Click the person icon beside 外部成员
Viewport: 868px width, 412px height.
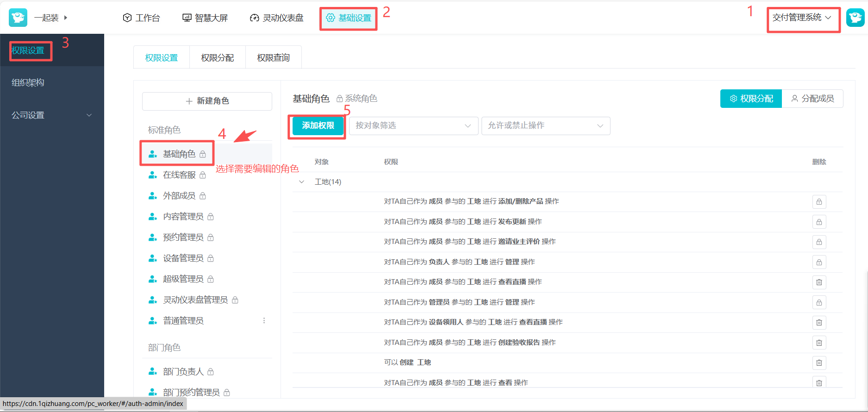pos(152,195)
